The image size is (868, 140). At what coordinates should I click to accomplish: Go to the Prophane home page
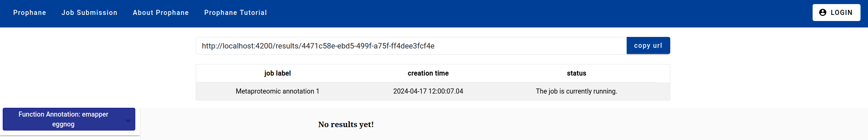[x=30, y=13]
